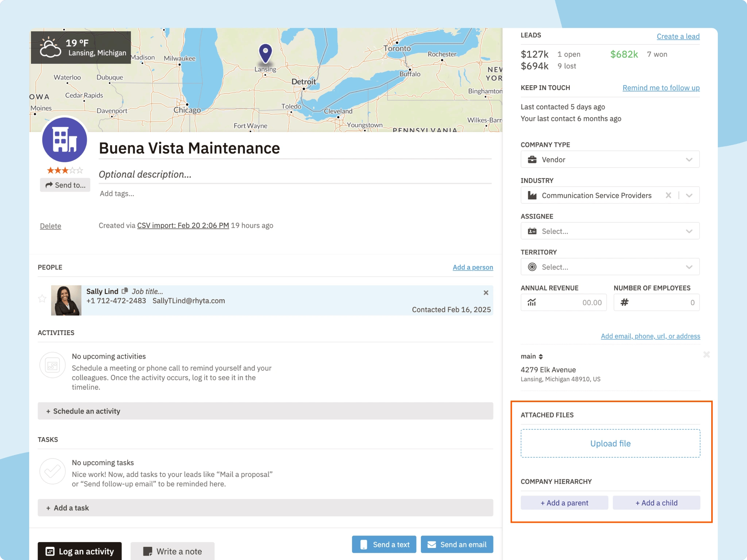
Task: Set rating with the fifth star
Action: tap(80, 170)
